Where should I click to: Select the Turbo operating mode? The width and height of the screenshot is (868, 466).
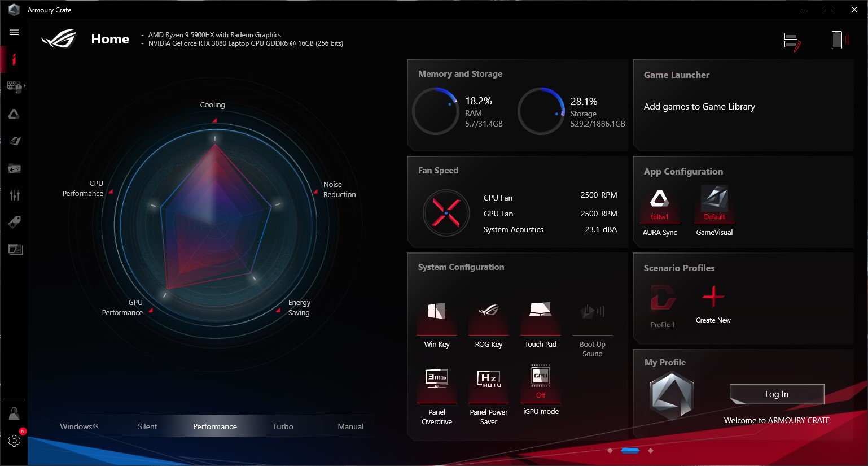coord(283,426)
